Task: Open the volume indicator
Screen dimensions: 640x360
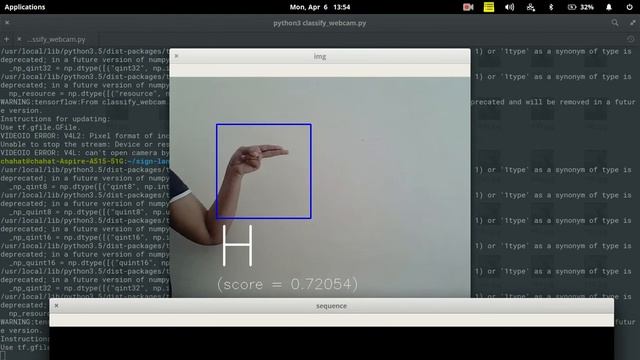Action: tap(509, 7)
